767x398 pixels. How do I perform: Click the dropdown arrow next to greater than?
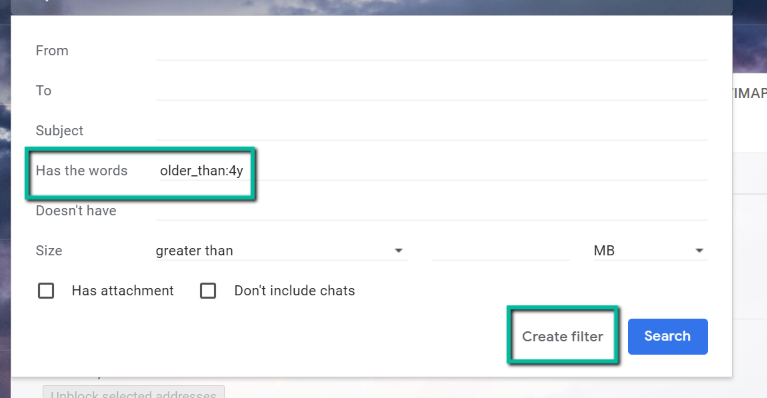[x=399, y=251]
